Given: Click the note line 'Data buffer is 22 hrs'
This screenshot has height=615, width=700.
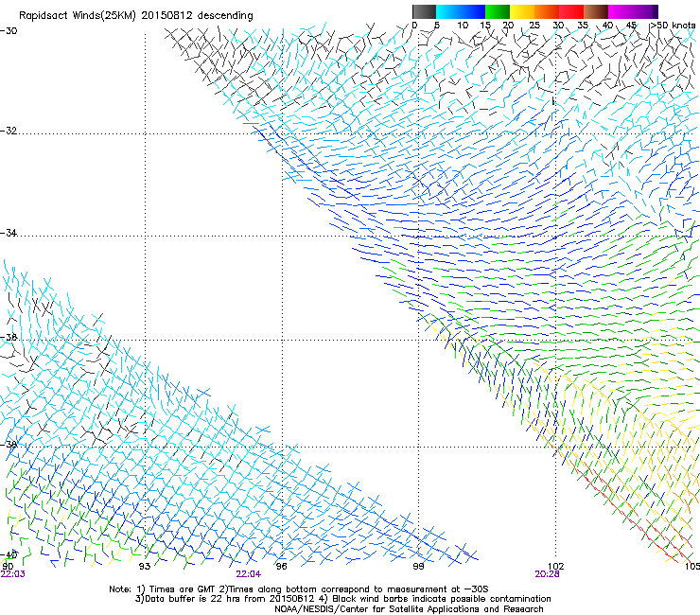Looking at the screenshot, I should click(x=342, y=599).
